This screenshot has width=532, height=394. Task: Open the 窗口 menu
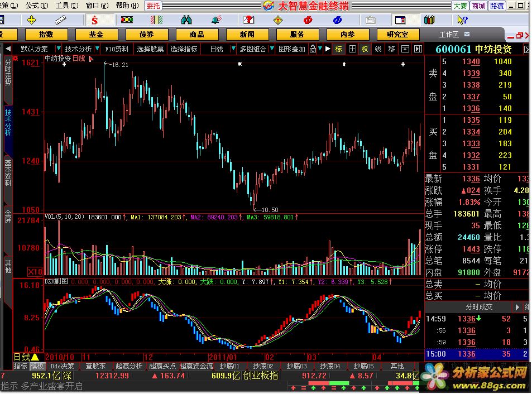[x=97, y=6]
